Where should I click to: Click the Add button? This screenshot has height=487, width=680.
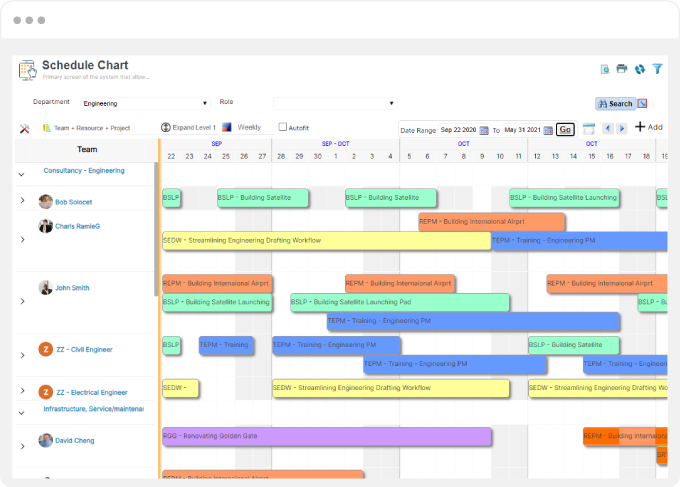tap(649, 127)
